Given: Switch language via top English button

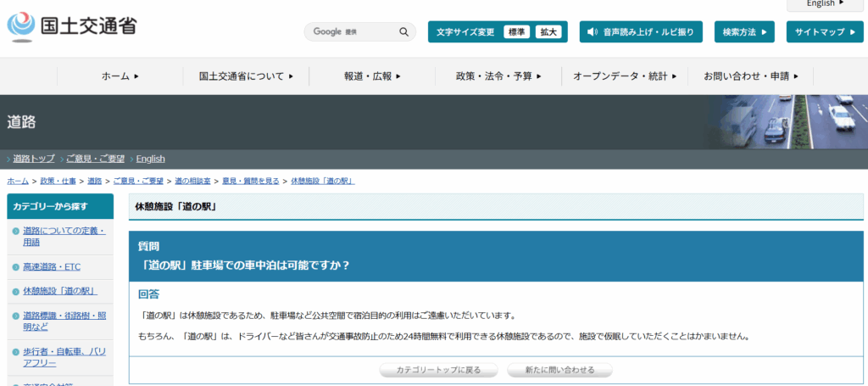Looking at the screenshot, I should pos(825,4).
